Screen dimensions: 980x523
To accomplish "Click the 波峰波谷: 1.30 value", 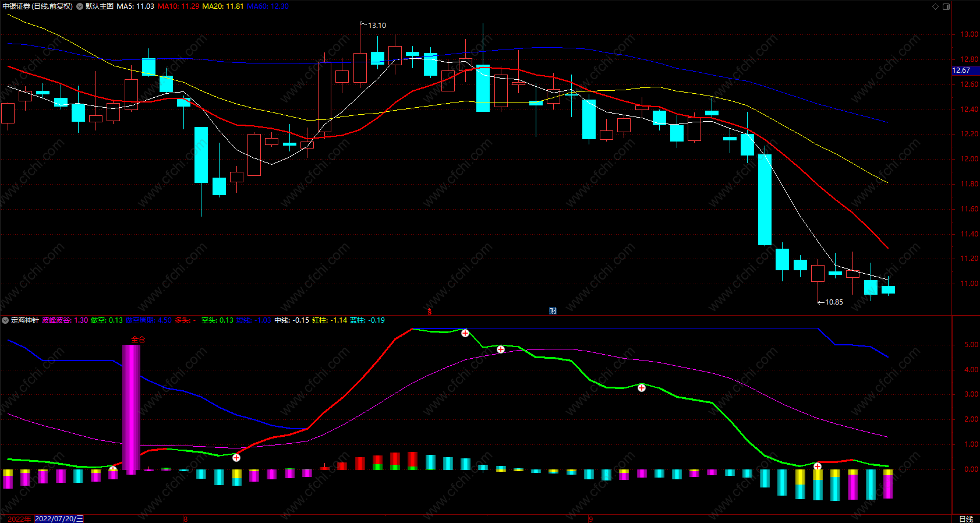I will click(65, 320).
